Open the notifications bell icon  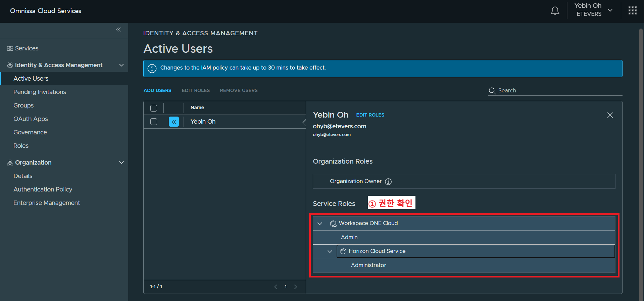point(555,11)
